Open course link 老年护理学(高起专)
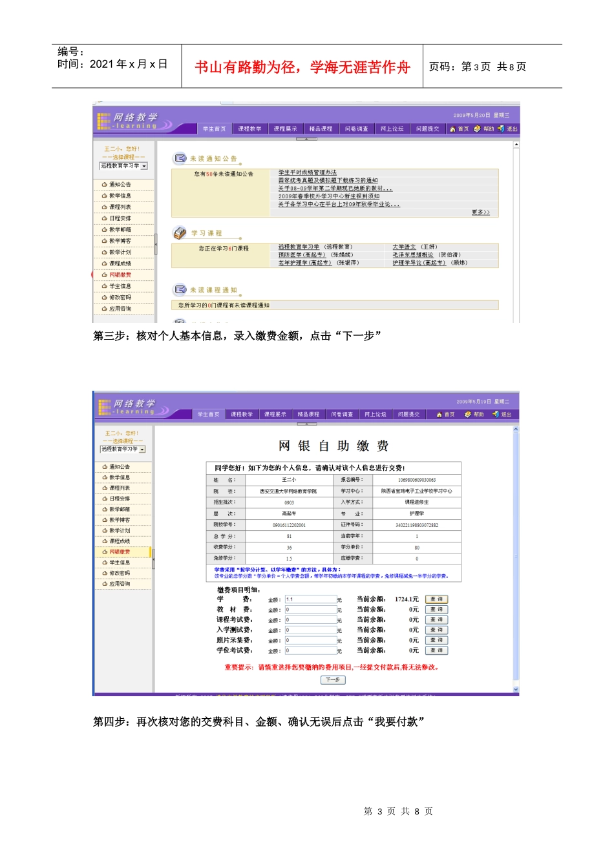Image resolution: width=614 pixels, height=868 pixels. tap(305, 263)
